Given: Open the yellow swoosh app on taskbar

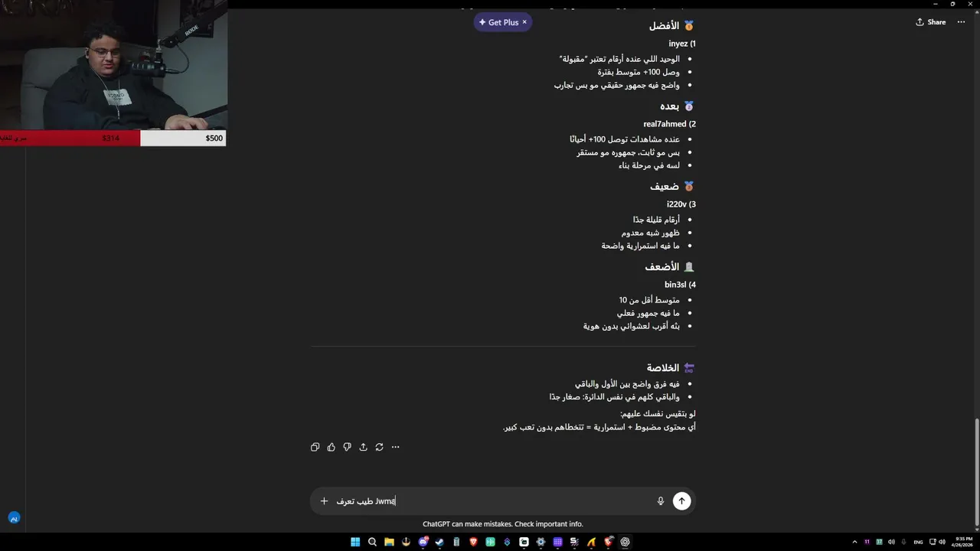Looking at the screenshot, I should tap(591, 542).
